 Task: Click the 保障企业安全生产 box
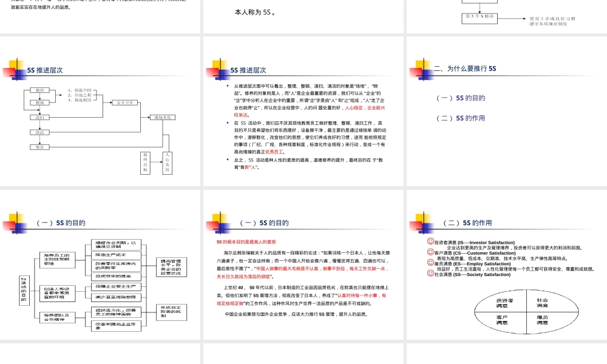point(116,286)
